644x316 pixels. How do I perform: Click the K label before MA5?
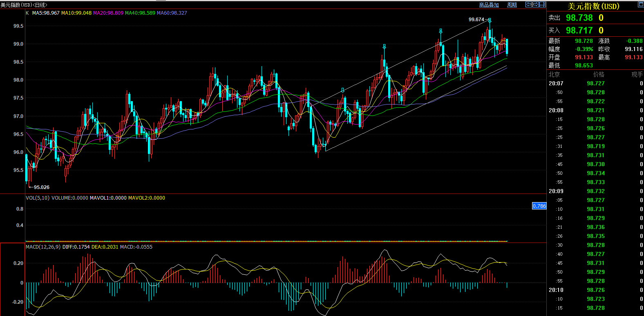[27, 13]
